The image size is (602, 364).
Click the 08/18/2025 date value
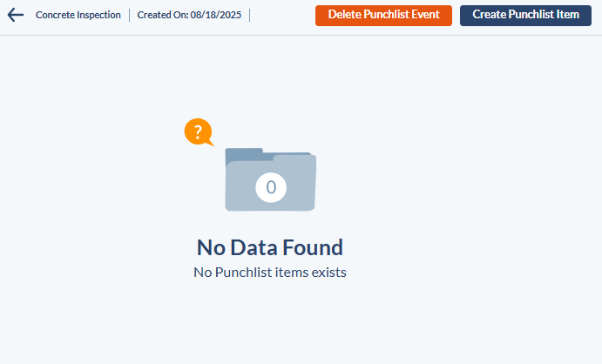(216, 15)
